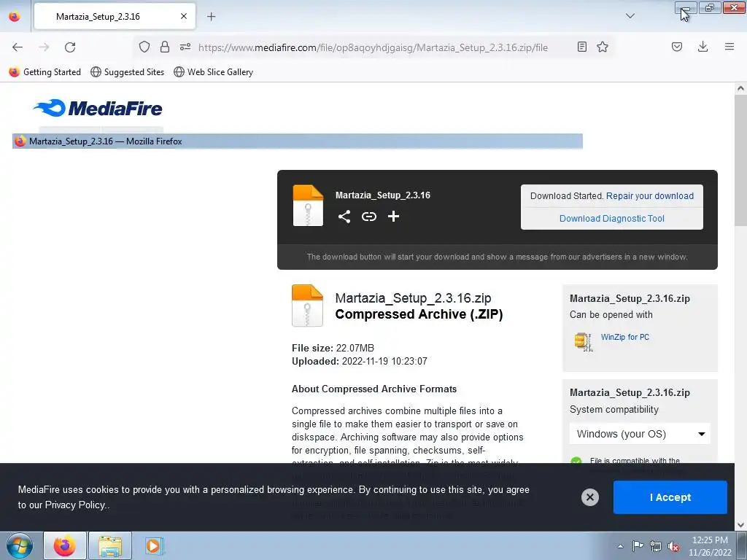Open Windows Explorer from the taskbar

tap(109, 545)
